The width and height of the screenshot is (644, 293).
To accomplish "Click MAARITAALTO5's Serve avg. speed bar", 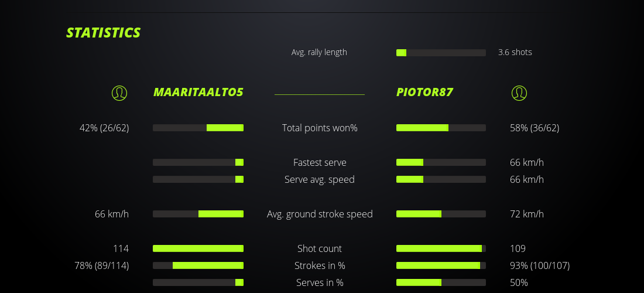I will 198,179.
